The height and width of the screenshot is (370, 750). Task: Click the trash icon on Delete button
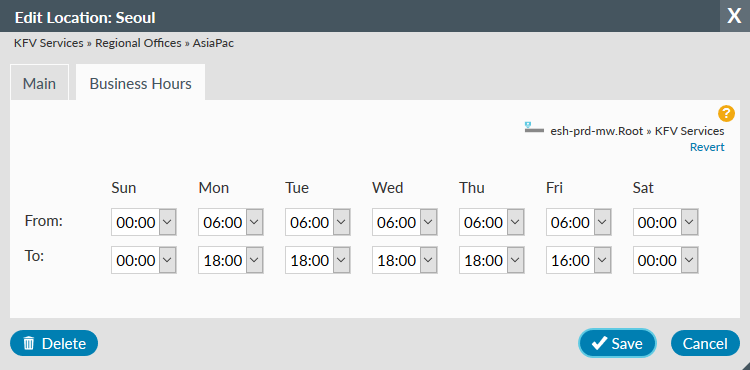coord(29,343)
